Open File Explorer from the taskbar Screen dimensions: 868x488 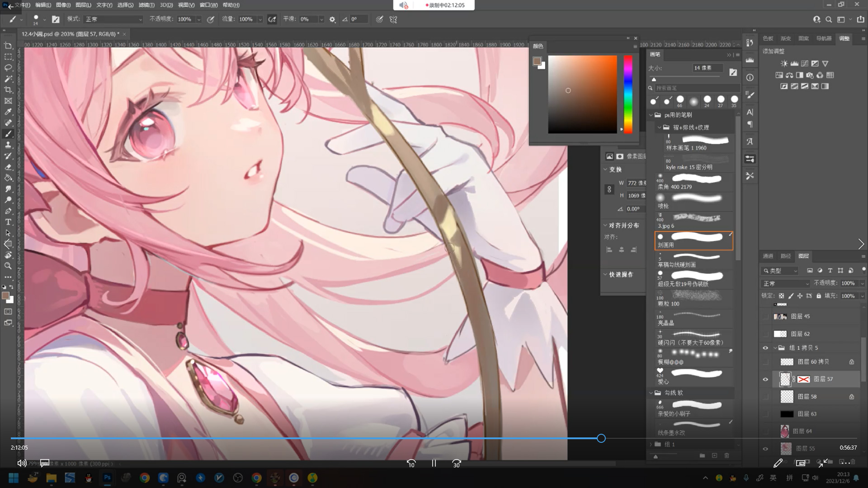[51, 478]
